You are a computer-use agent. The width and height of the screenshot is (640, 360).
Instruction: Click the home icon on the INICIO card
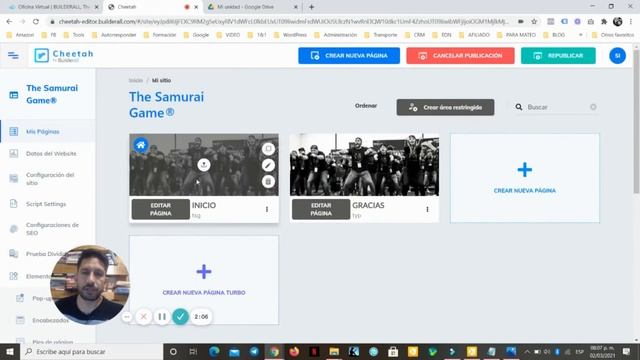140,145
